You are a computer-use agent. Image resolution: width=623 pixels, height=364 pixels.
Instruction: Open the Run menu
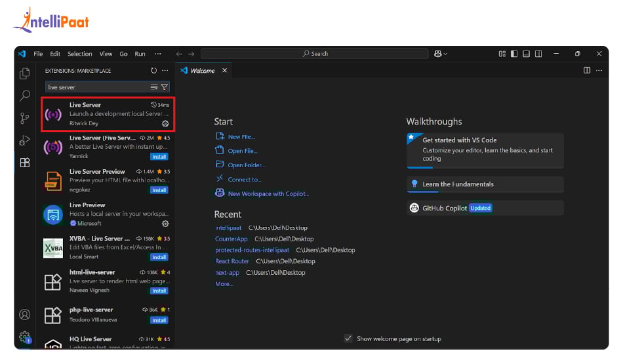click(x=140, y=54)
